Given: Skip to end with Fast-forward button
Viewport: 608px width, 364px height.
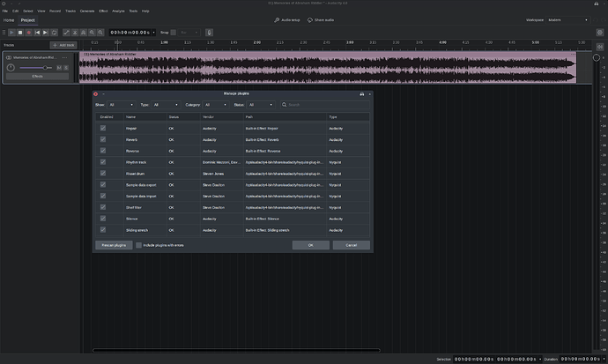Looking at the screenshot, I should pyautogui.click(x=45, y=33).
